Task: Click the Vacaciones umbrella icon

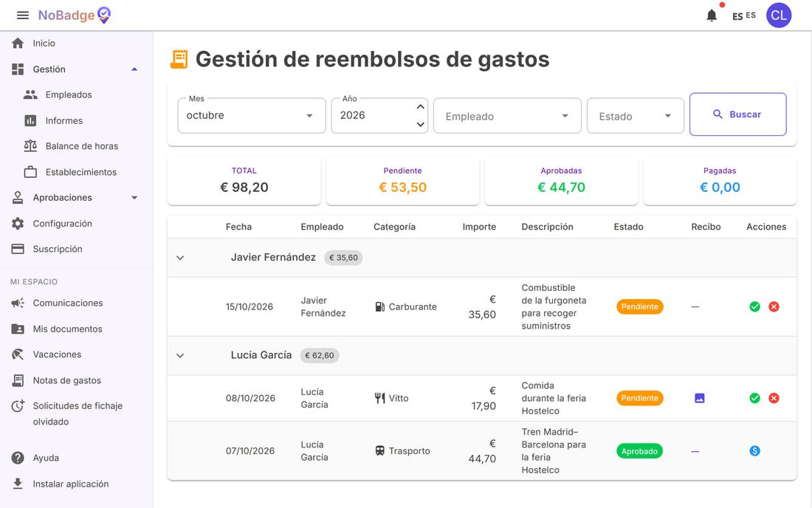Action: 18,354
